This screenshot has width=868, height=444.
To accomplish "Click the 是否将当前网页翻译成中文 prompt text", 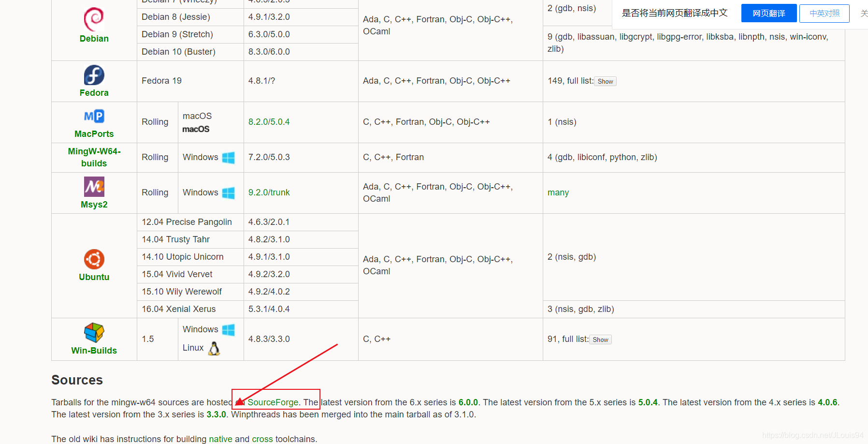I will coord(675,13).
